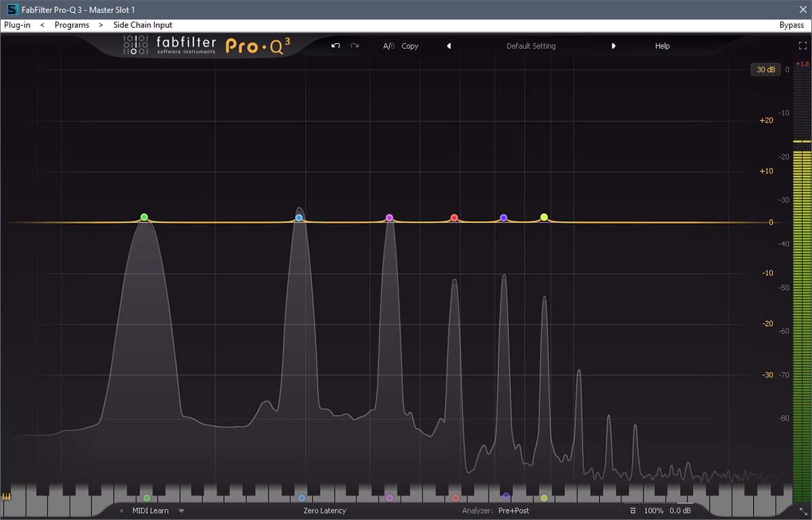Click the Pro·Q 3 product name

pyautogui.click(x=258, y=45)
